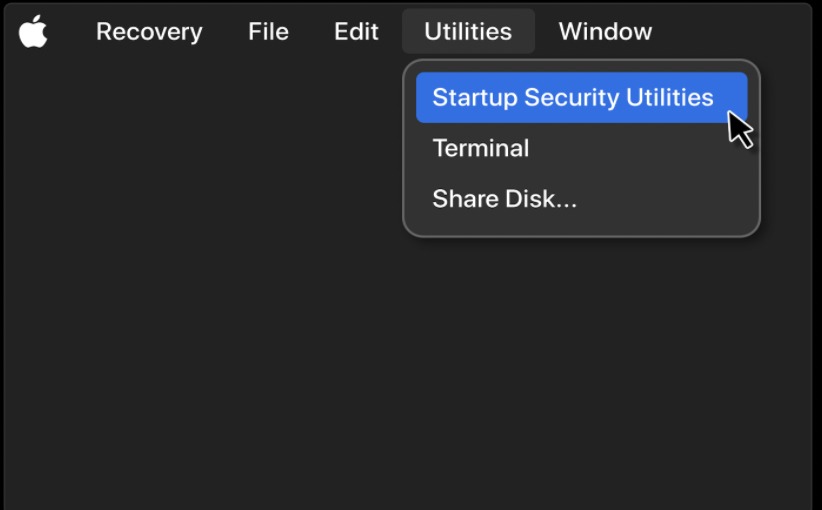Click the Recovery label beside the Apple logo

click(x=149, y=31)
